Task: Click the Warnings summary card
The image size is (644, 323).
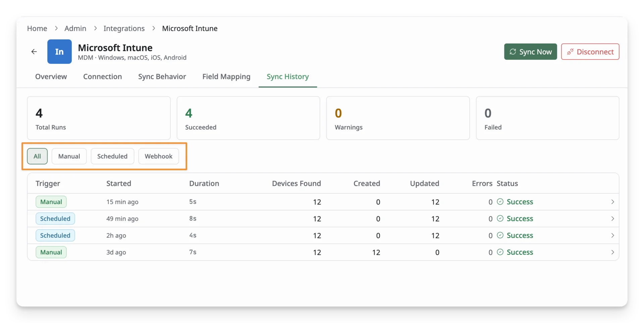Action: (398, 118)
